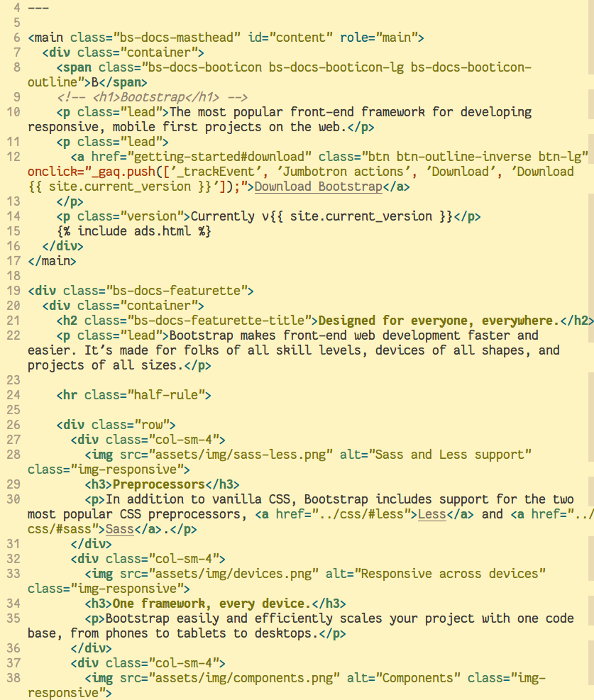594x700 pixels.
Task: Click the "btn-outline-inverse" class name
Action: click(x=463, y=157)
